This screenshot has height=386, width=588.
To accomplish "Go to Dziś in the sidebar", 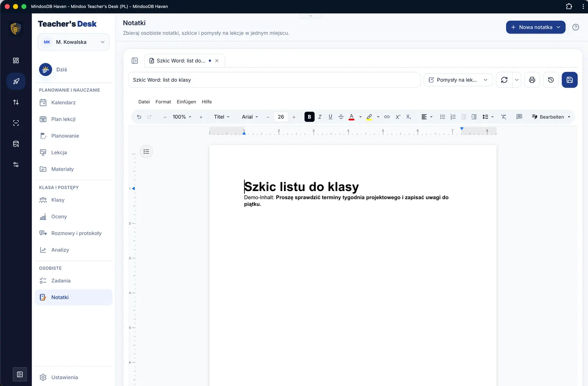I will [73, 70].
